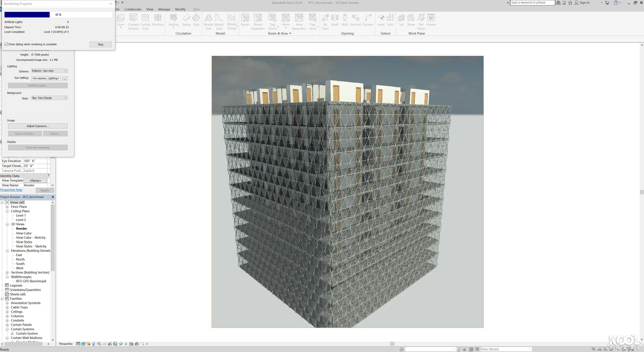Open the Properties help link

coord(11,190)
